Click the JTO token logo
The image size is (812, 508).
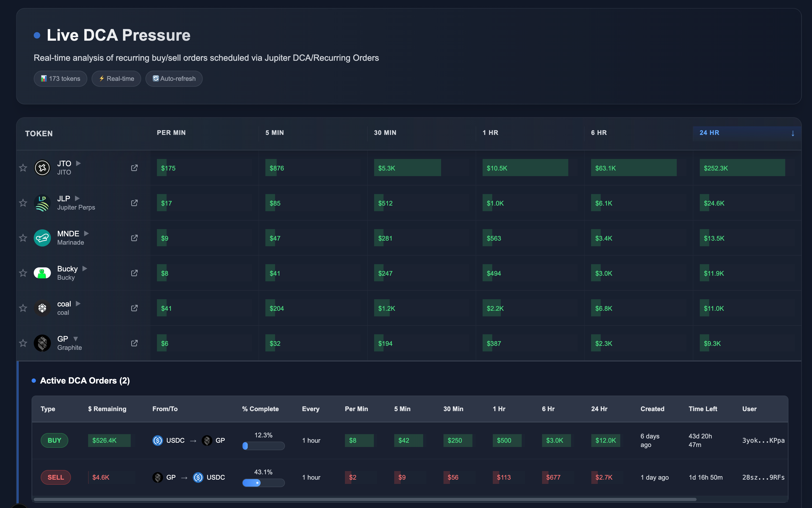[42, 168]
